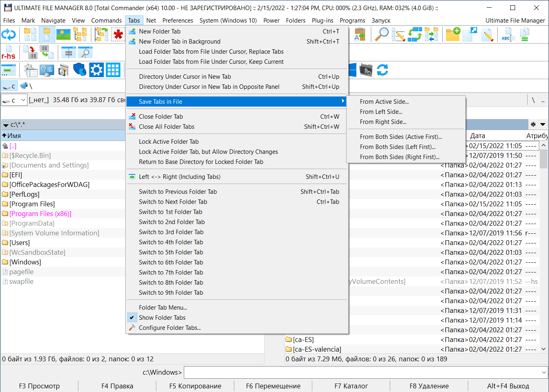Expand the c:\*.* path dropdown in left panel
Image resolution: width=549 pixels, height=392 pixels.
click(6, 125)
